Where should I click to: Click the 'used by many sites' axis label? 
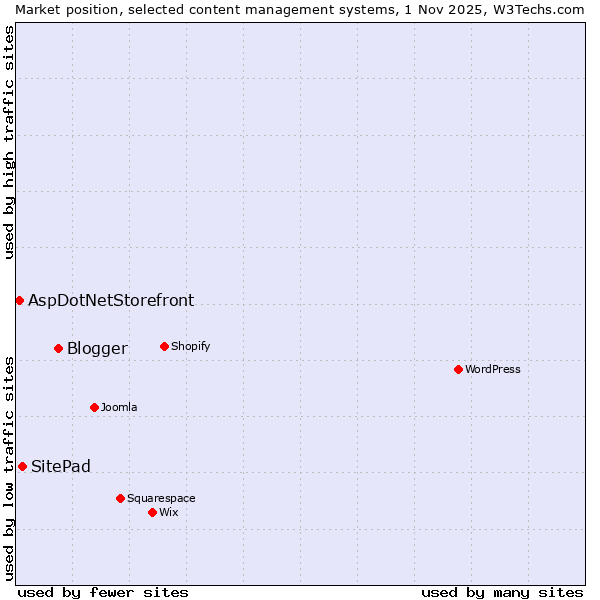(502, 592)
